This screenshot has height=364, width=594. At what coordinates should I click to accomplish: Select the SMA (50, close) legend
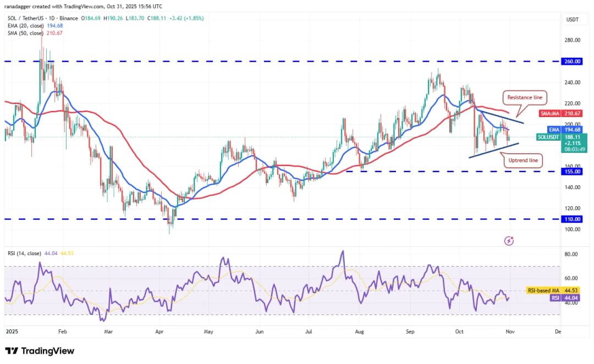pyautogui.click(x=29, y=33)
